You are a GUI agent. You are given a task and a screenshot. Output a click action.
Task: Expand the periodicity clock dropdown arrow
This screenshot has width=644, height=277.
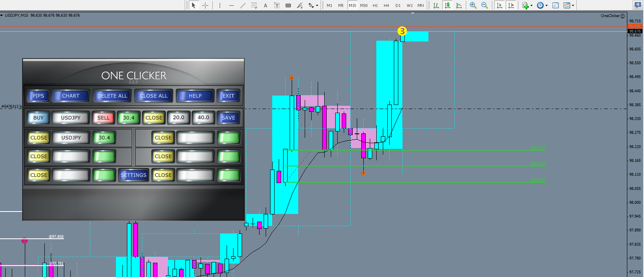point(546,6)
